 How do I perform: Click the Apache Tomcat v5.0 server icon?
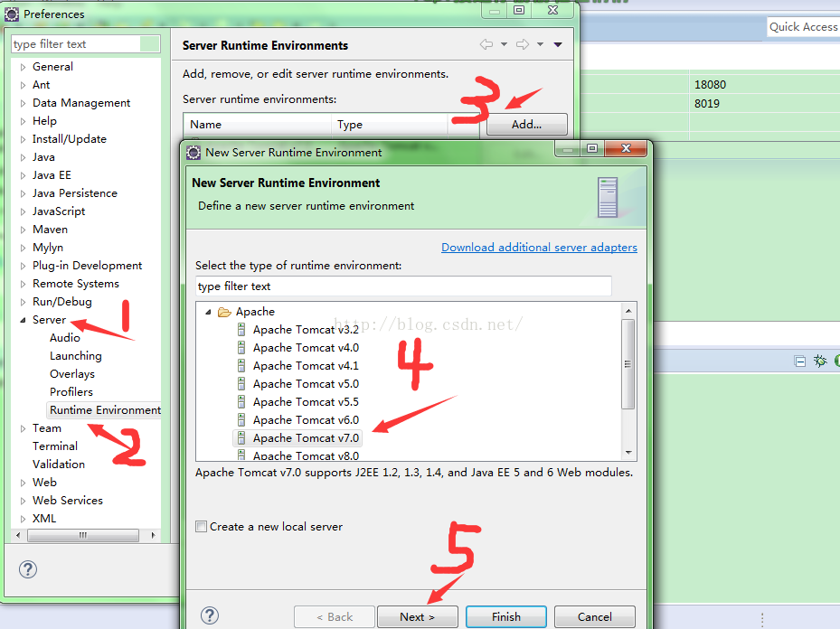[241, 384]
